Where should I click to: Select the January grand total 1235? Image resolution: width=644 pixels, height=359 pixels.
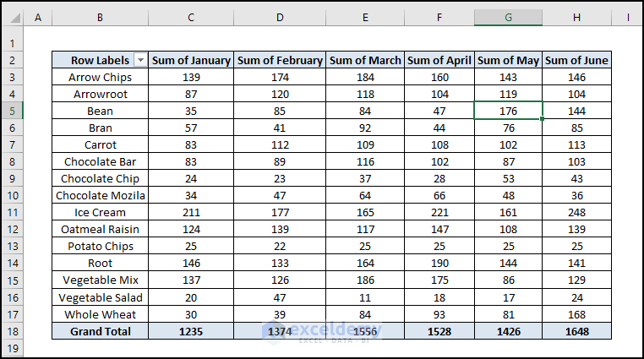(x=191, y=331)
